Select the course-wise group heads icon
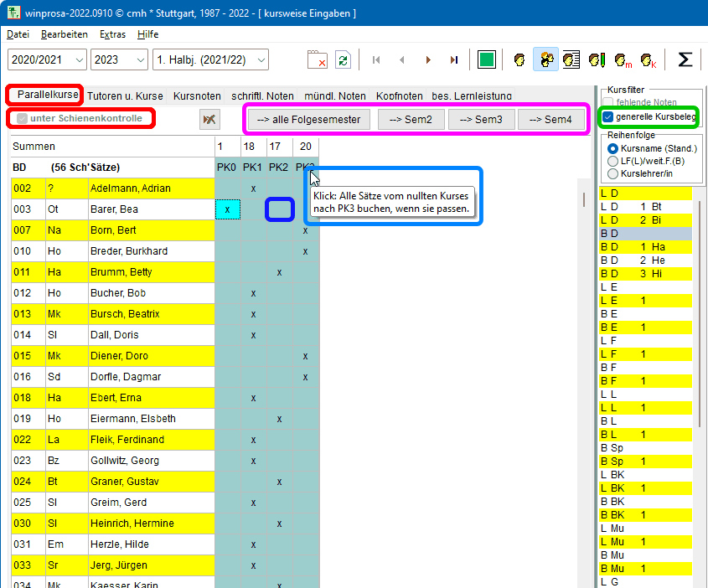Image resolution: width=708 pixels, height=588 pixels. 546,59
